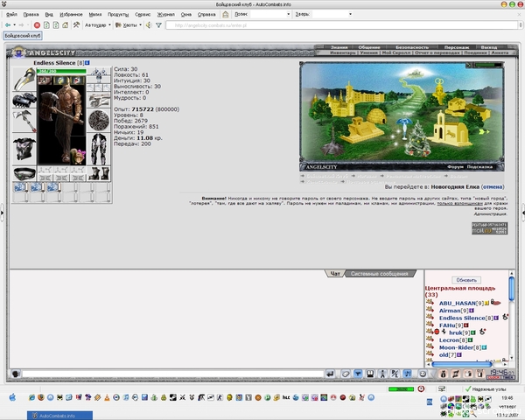This screenshot has height=420, width=525.
Task: Click the spiked gauntlets equipment slot
Action: tap(24, 100)
